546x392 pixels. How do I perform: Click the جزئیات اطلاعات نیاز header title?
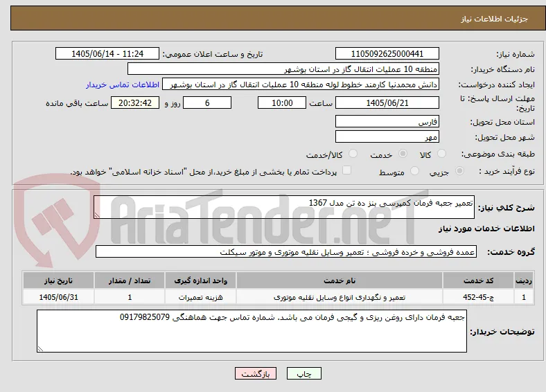pyautogui.click(x=495, y=19)
